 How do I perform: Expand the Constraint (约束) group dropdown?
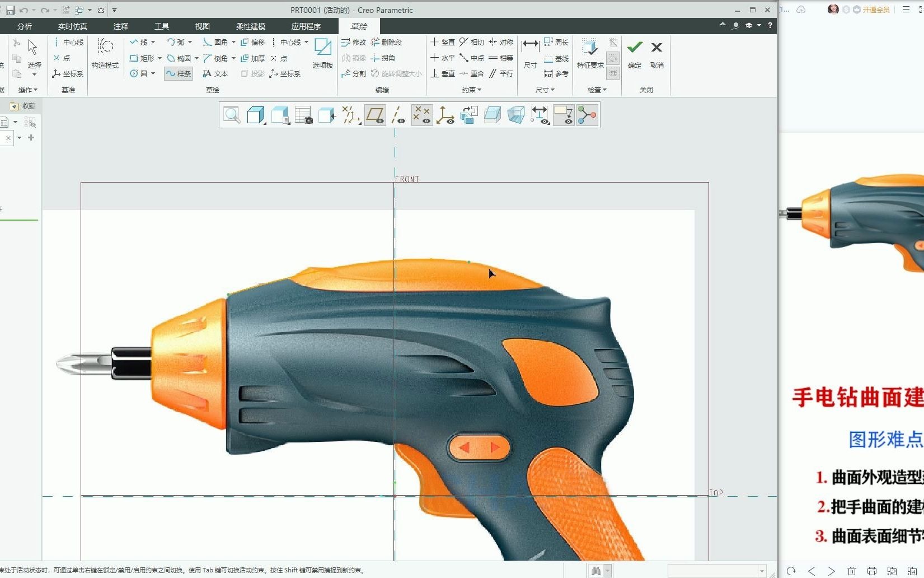point(472,90)
